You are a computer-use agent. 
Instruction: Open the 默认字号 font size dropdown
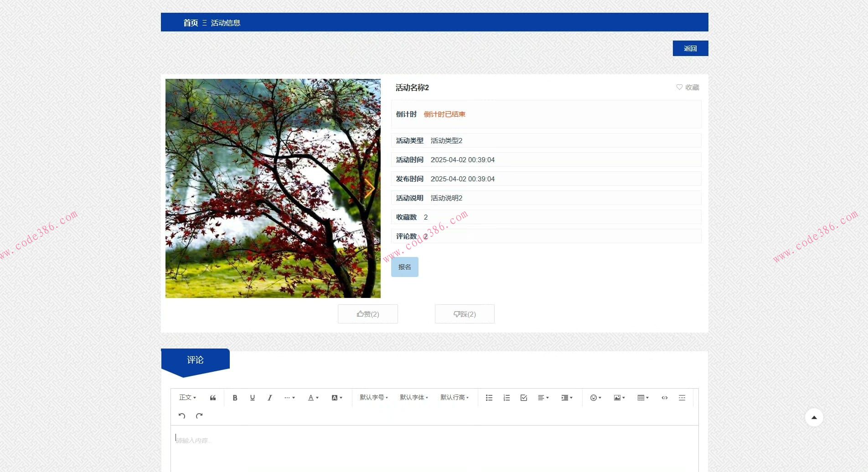[373, 398]
